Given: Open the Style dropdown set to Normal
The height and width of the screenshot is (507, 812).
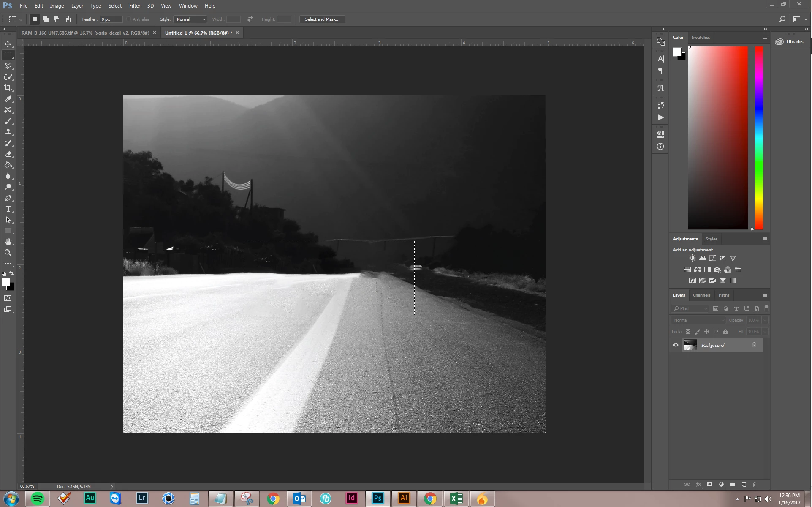Looking at the screenshot, I should (191, 19).
